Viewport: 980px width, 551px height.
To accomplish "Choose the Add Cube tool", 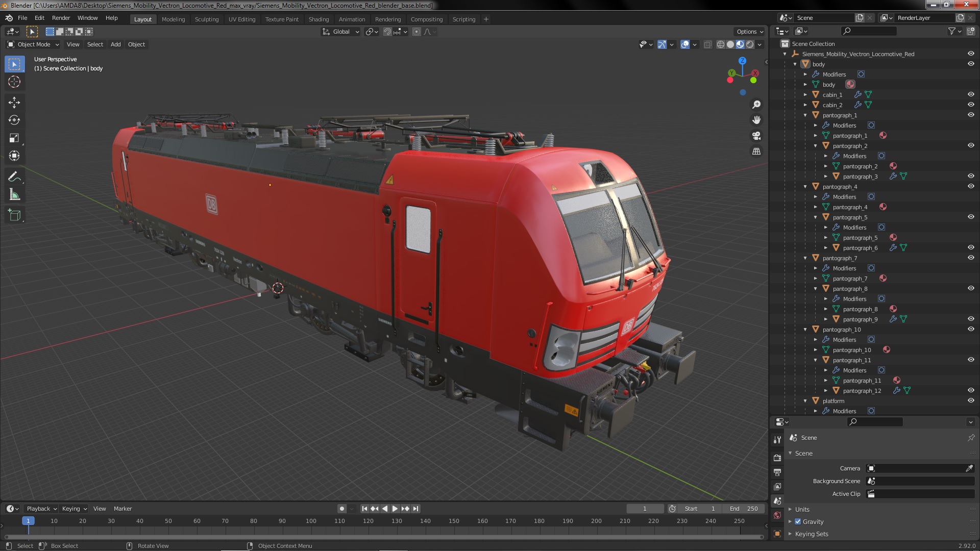I will (x=14, y=215).
